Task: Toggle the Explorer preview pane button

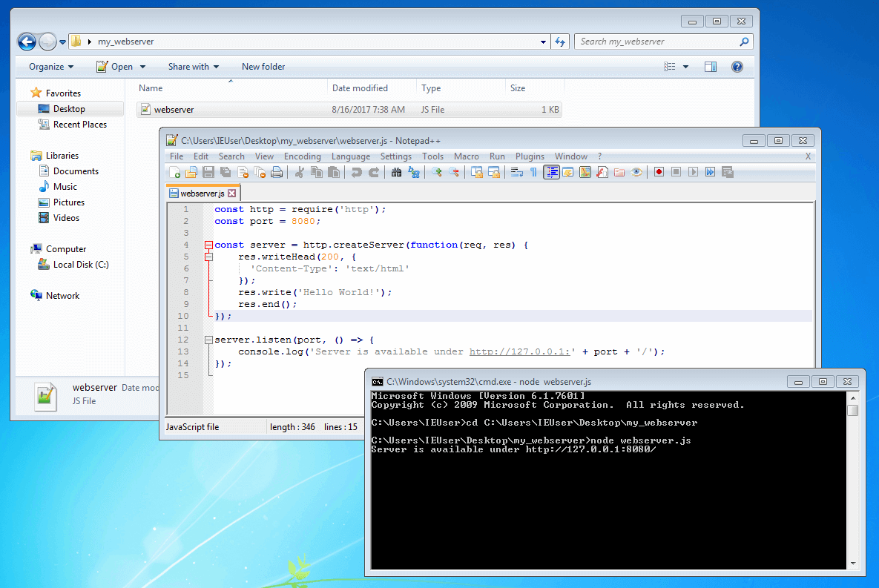Action: tap(711, 67)
